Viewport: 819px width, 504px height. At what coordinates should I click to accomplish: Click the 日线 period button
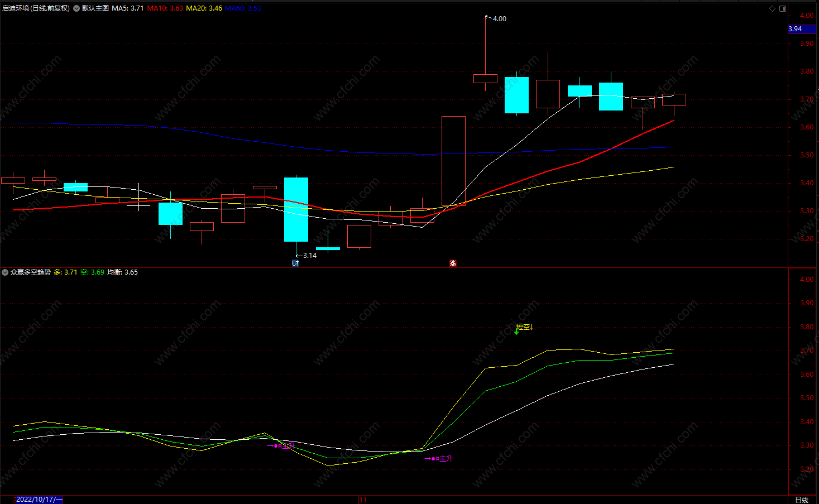(x=802, y=500)
